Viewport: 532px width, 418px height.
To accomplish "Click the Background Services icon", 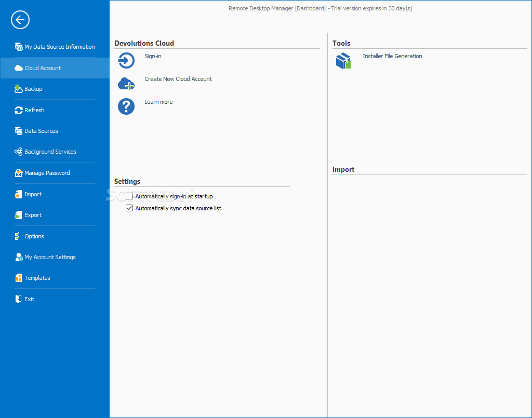I will coord(19,152).
